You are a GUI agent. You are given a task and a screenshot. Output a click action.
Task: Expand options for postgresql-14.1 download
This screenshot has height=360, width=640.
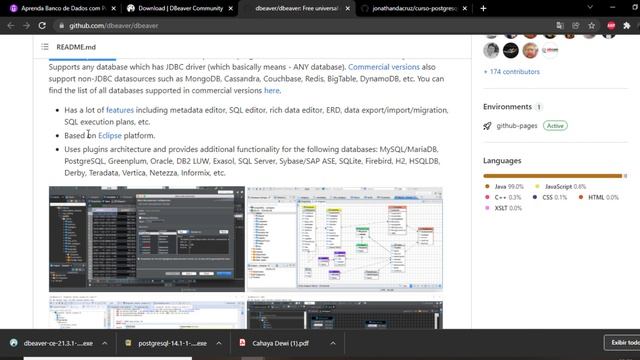click(219, 343)
